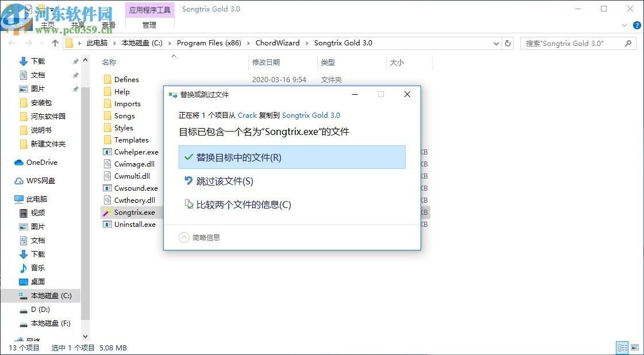Open the address bar dropdown arrow
The width and height of the screenshot is (644, 355).
[x=496, y=43]
